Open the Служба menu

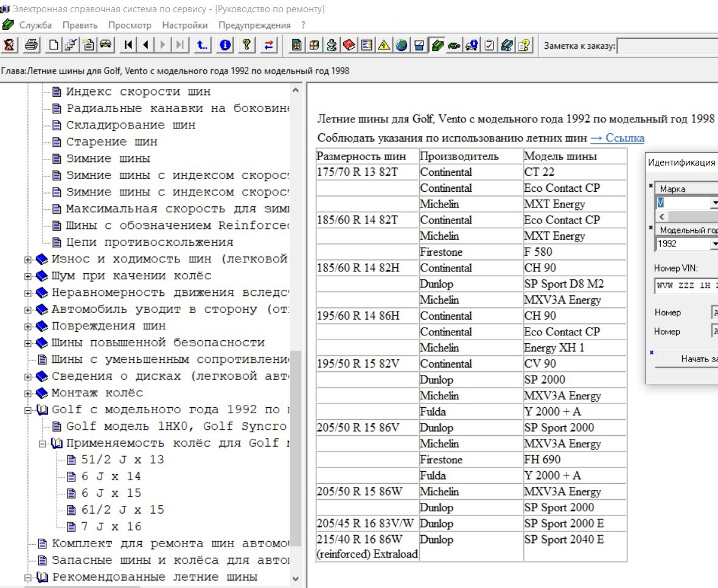pos(35,25)
